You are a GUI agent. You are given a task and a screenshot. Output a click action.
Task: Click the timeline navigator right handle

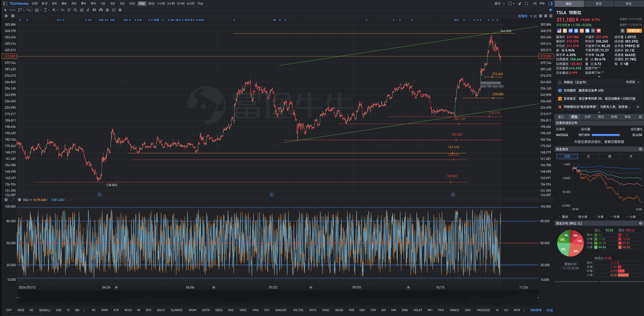point(538,297)
